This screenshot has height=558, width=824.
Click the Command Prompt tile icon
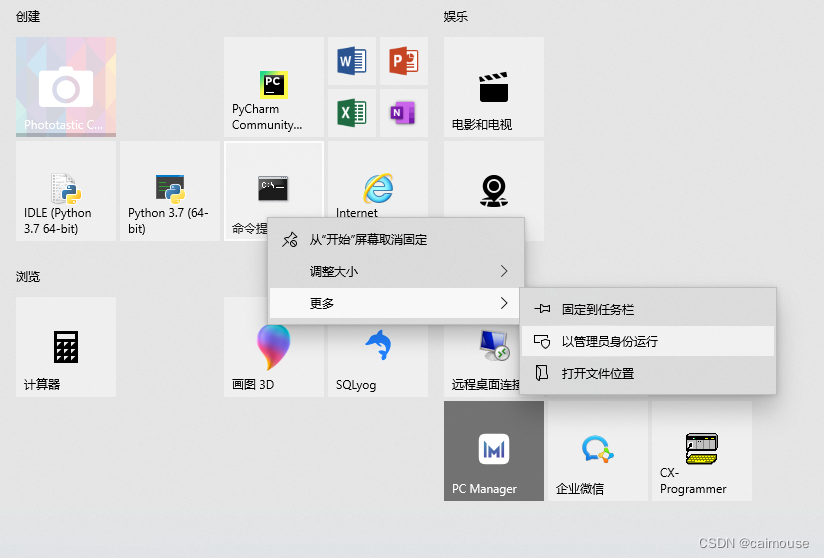273,188
